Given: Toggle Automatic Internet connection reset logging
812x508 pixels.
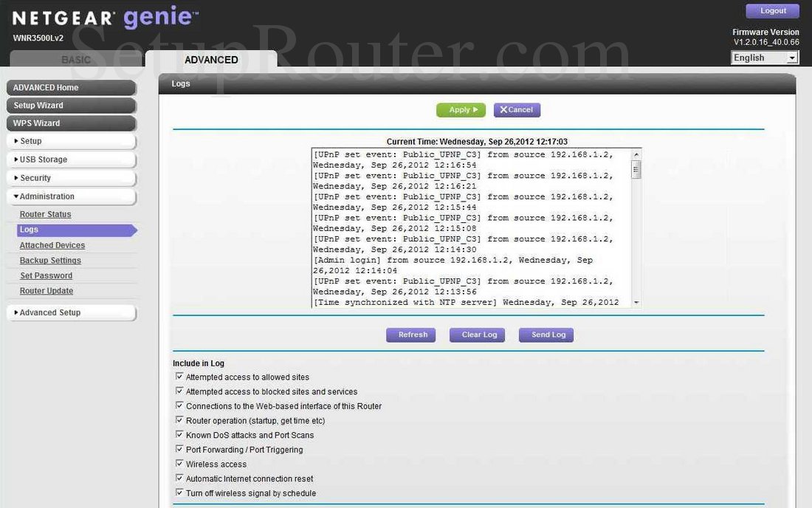Looking at the screenshot, I should [179, 478].
